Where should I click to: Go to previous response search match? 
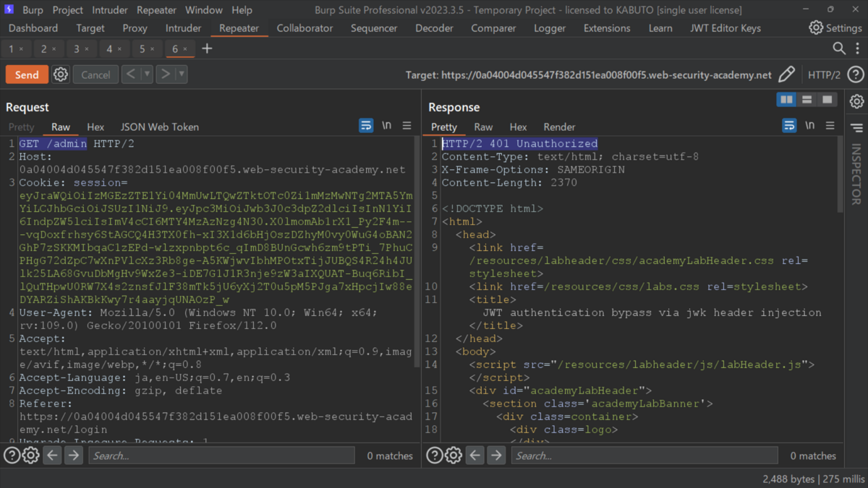click(475, 455)
